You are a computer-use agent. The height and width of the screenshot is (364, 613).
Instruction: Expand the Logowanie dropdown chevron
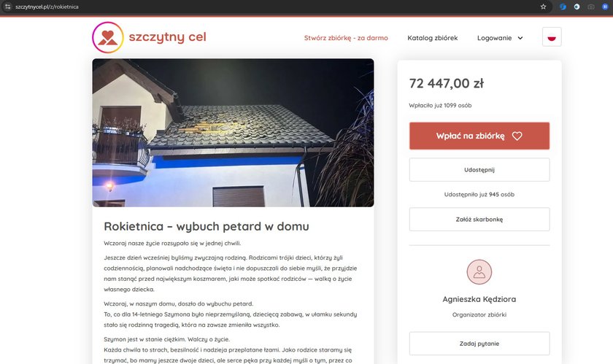click(x=520, y=38)
